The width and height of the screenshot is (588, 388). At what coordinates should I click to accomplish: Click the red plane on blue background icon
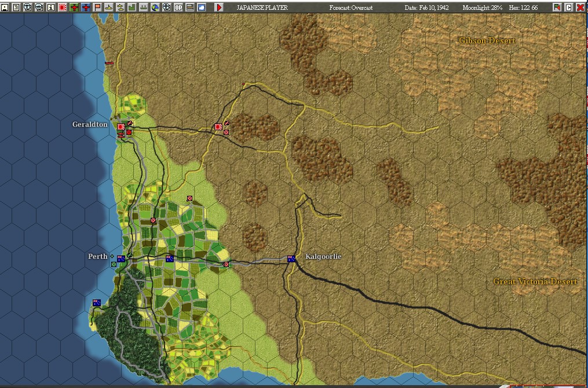coord(86,7)
